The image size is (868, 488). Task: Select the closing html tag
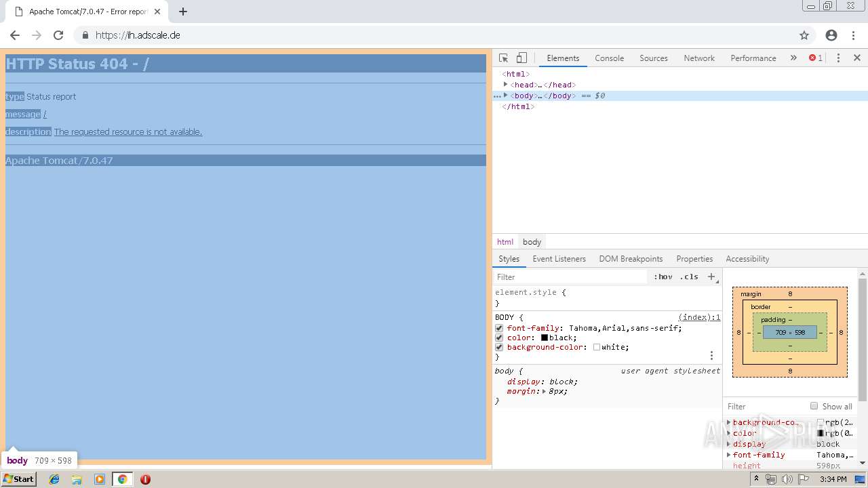coord(518,106)
